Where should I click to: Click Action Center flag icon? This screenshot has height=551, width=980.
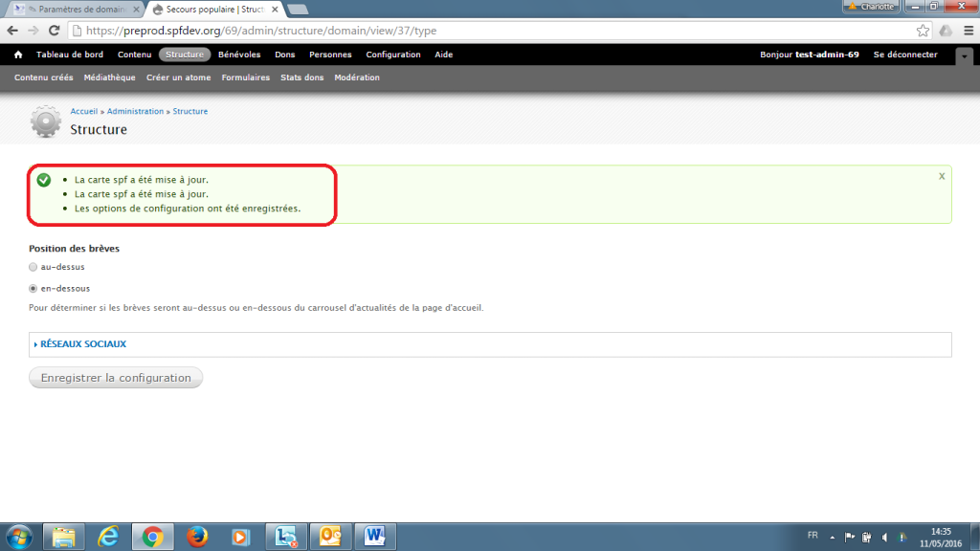[x=850, y=538]
